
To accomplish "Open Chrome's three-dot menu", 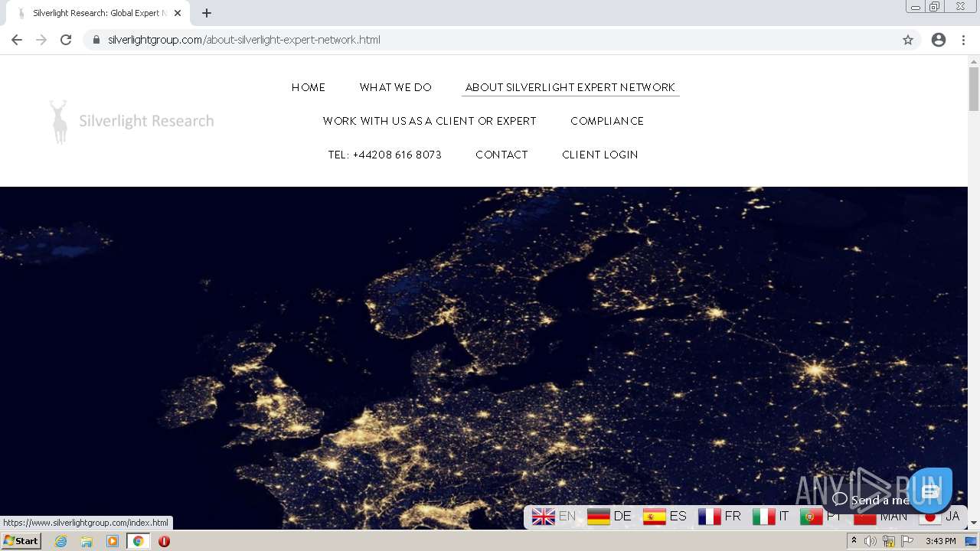I will pyautogui.click(x=963, y=40).
